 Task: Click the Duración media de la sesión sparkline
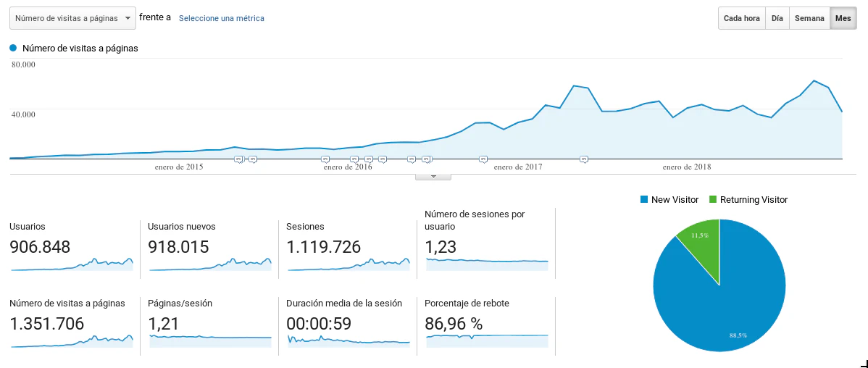[x=349, y=339]
